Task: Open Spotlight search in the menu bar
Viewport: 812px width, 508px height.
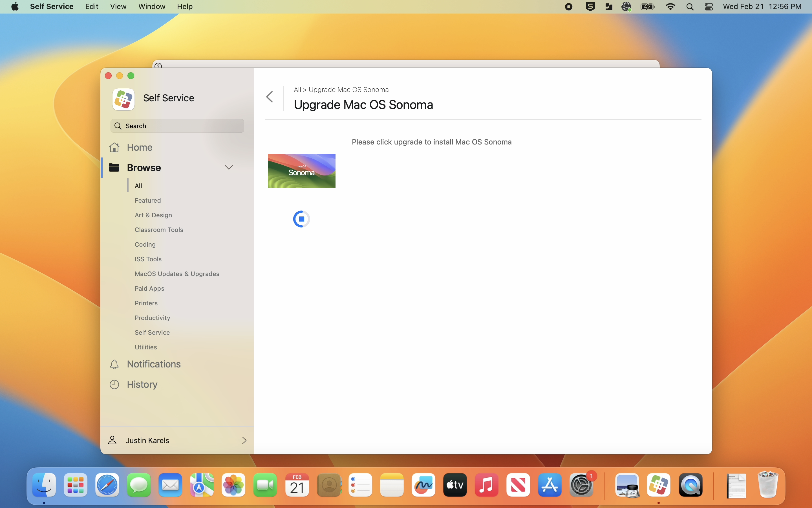Action: (690, 7)
